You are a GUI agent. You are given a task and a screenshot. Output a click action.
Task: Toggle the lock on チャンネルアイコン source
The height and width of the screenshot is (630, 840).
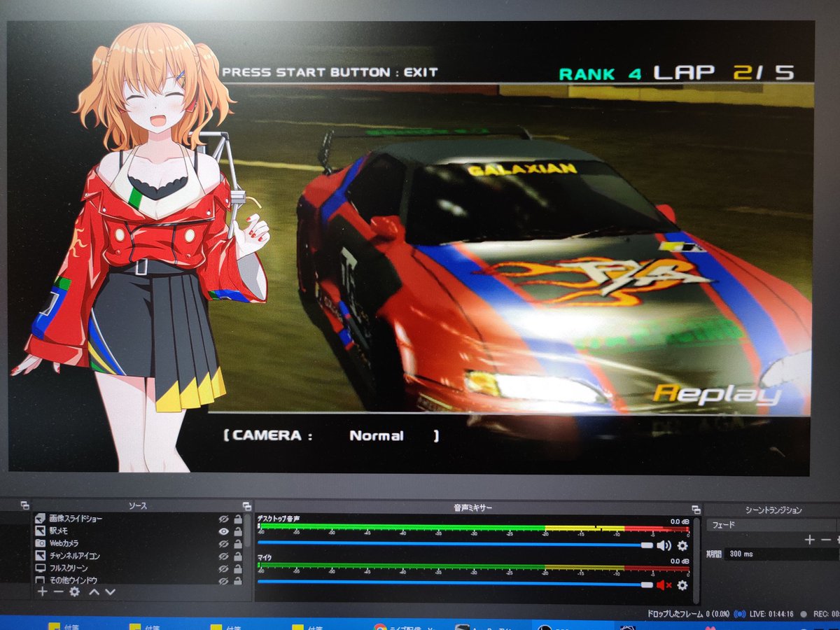[x=238, y=556]
